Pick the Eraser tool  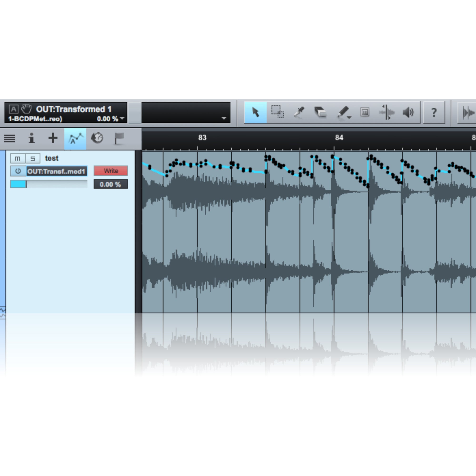pos(321,112)
